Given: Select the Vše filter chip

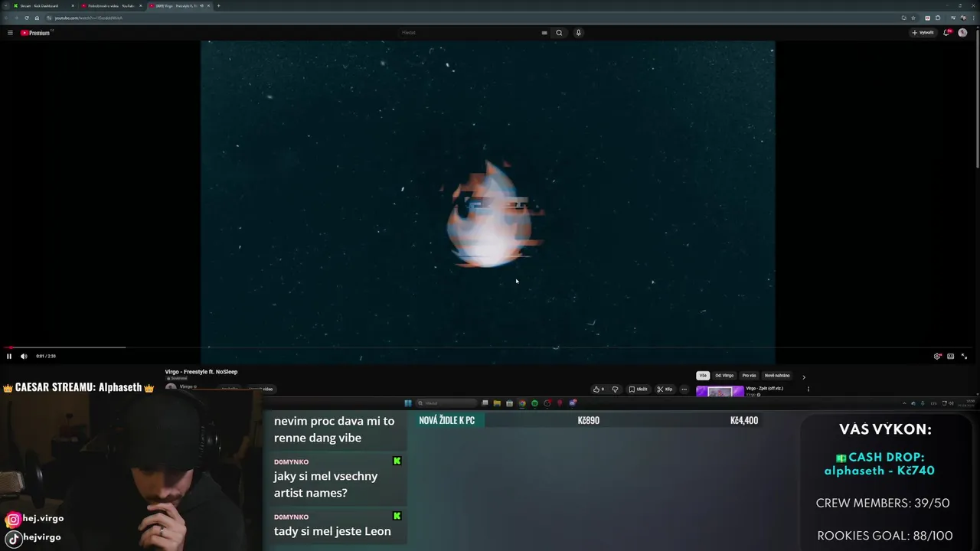Looking at the screenshot, I should (703, 376).
